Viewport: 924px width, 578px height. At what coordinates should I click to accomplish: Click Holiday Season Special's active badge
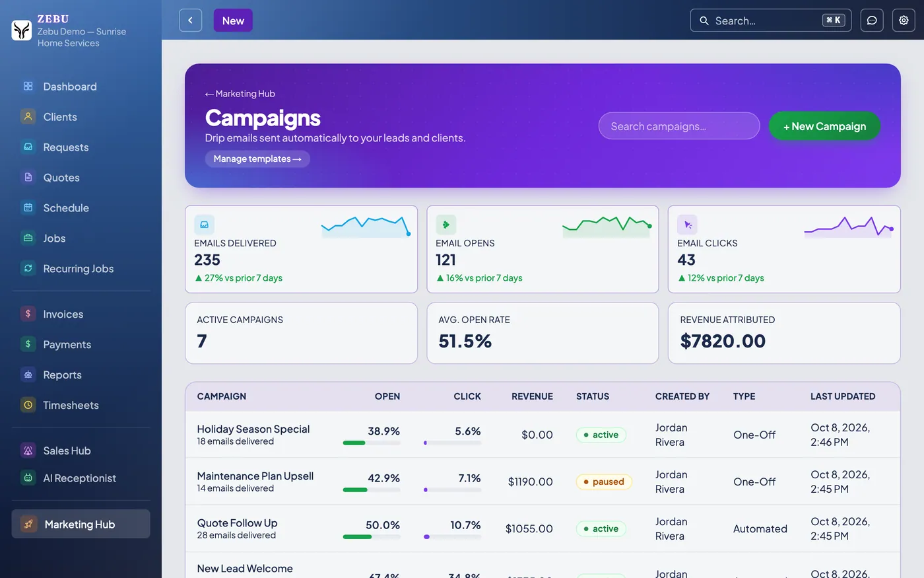point(601,435)
